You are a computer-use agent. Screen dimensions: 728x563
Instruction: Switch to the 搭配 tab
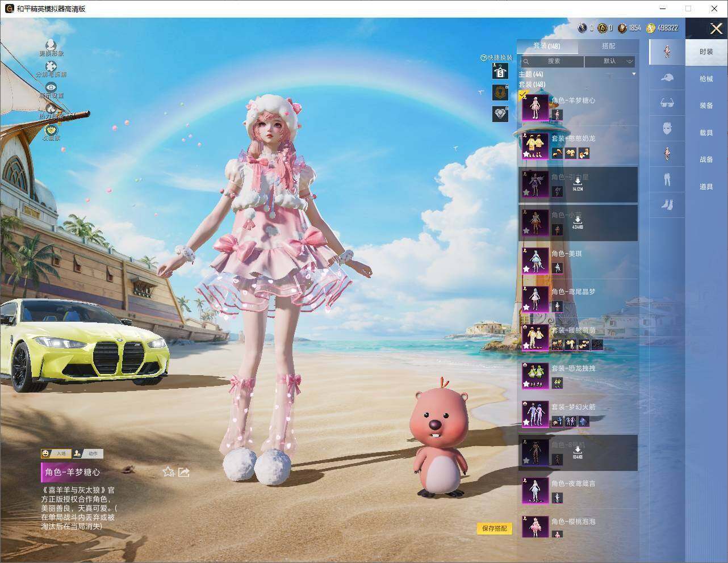point(608,46)
